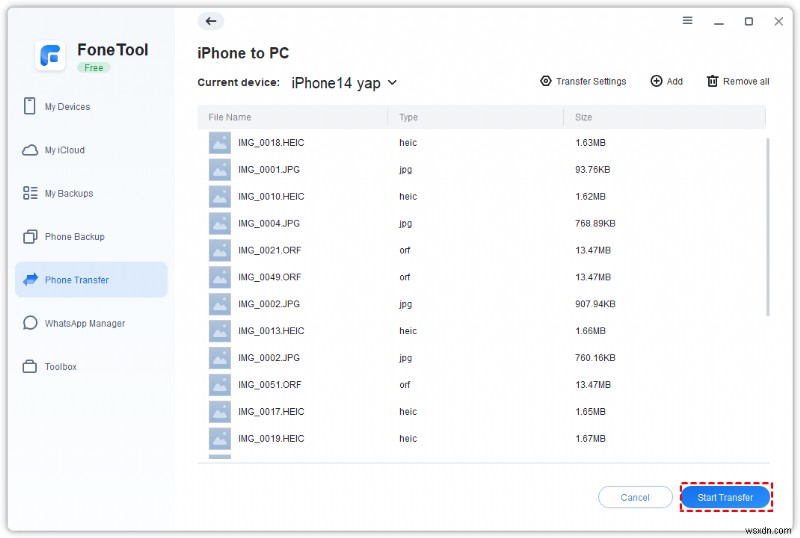Select file name IMG_0017.HEIC
800x538 pixels.
(271, 411)
